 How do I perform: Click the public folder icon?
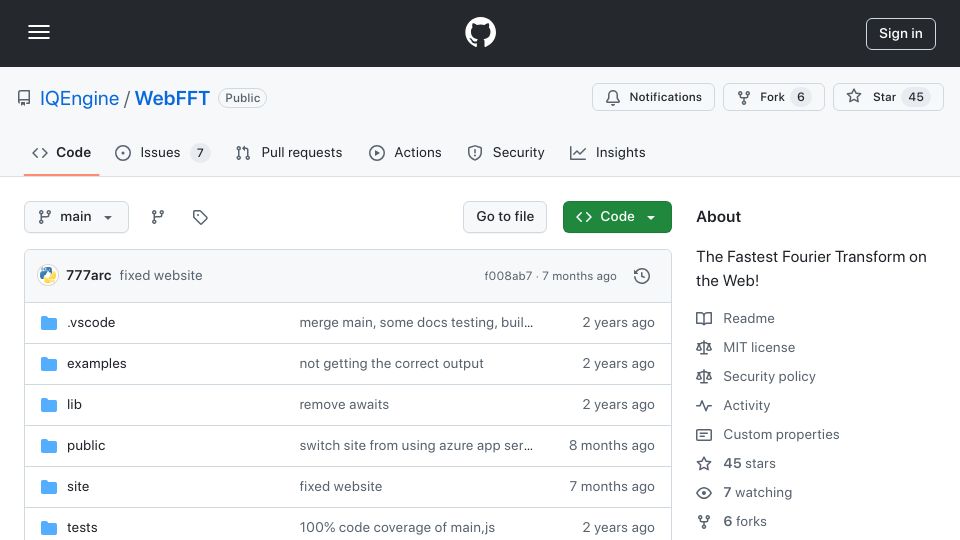(x=49, y=446)
